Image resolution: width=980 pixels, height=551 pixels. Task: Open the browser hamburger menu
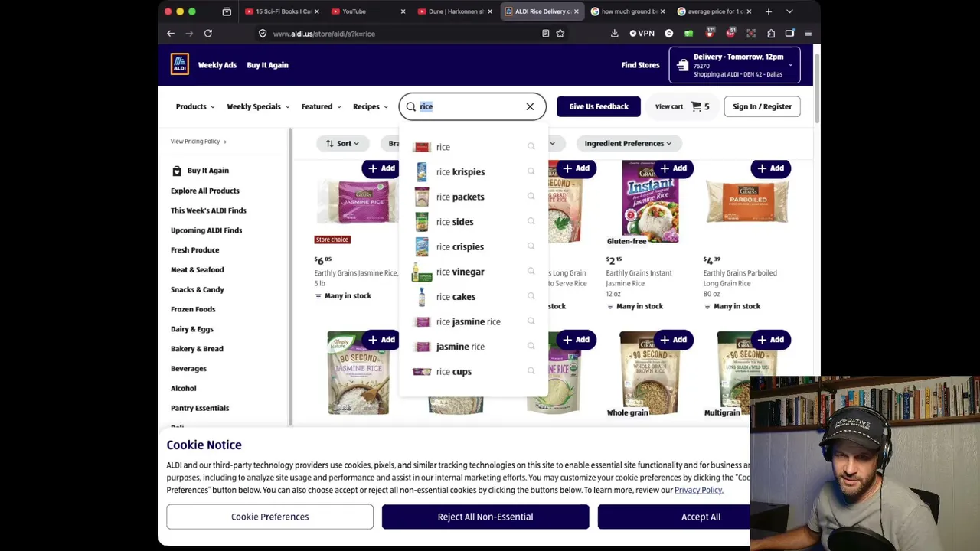coord(808,33)
